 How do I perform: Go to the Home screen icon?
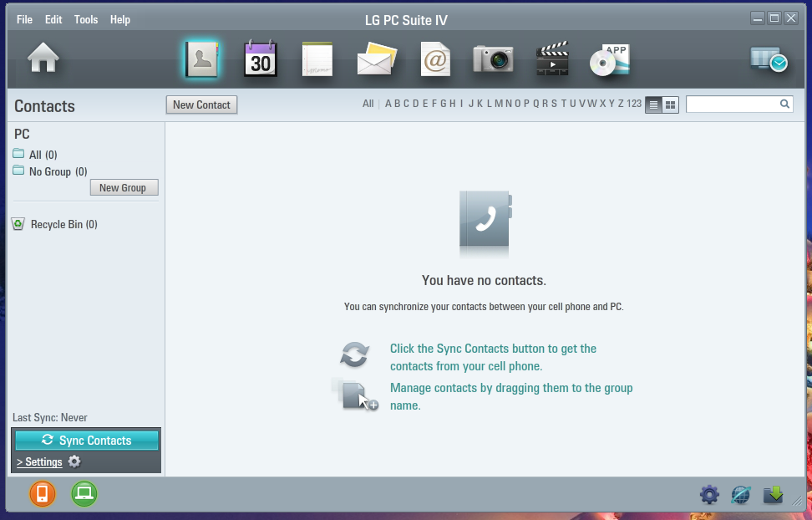point(43,58)
